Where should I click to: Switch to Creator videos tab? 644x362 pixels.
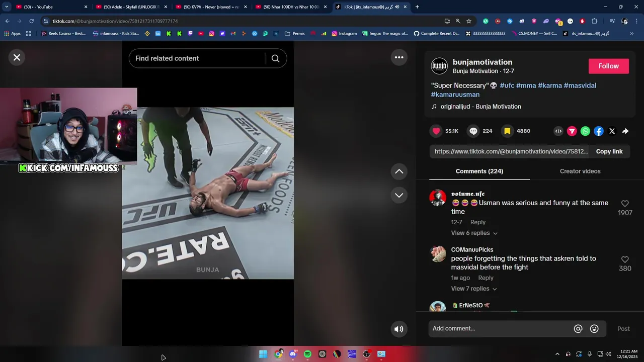coord(580,171)
